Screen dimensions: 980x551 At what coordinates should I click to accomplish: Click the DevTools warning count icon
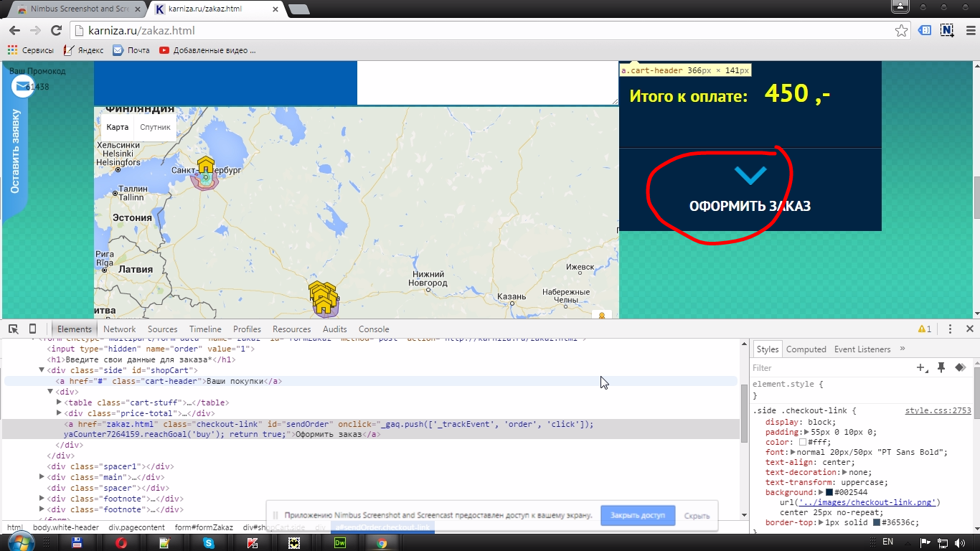click(x=925, y=329)
